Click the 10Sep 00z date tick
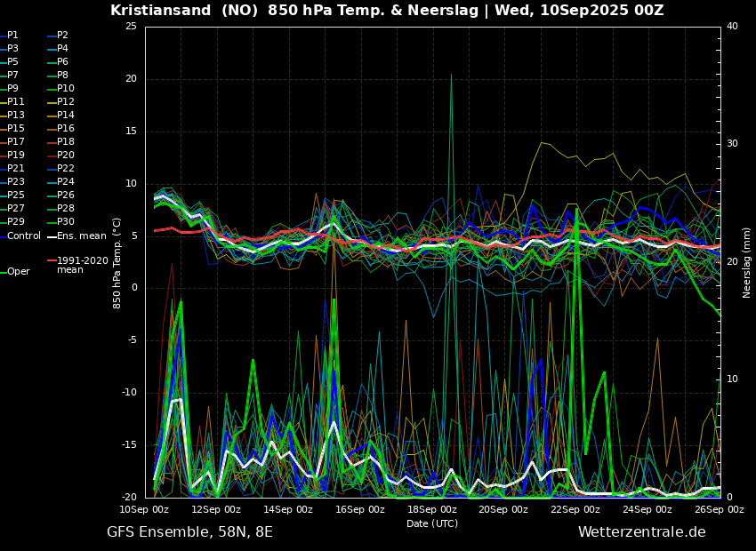 coord(144,509)
